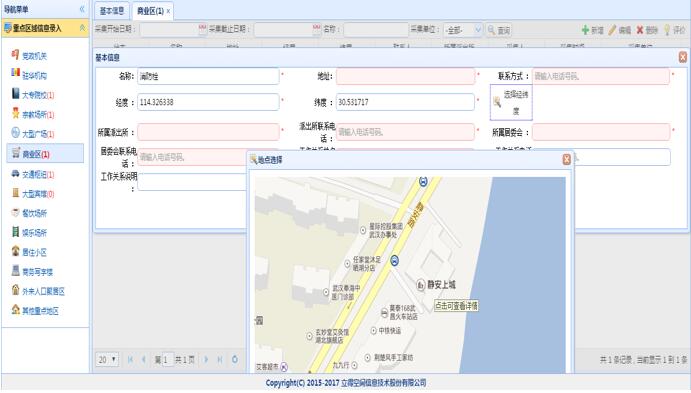The width and height of the screenshot is (691, 393).
Task: Click the 派出所联系电话 field
Action: coord(405,132)
